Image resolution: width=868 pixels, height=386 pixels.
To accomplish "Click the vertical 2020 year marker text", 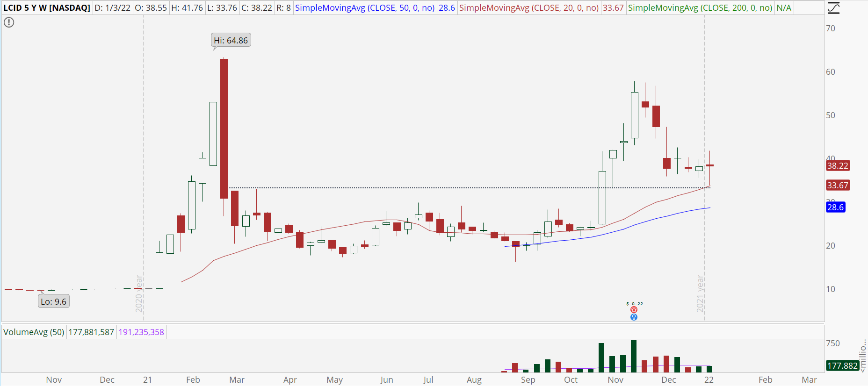I will [139, 294].
